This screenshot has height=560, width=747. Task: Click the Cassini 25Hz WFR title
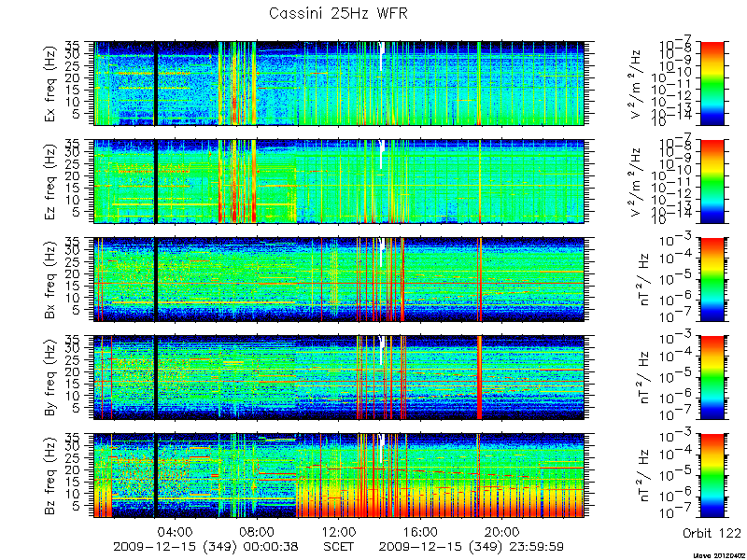click(338, 13)
